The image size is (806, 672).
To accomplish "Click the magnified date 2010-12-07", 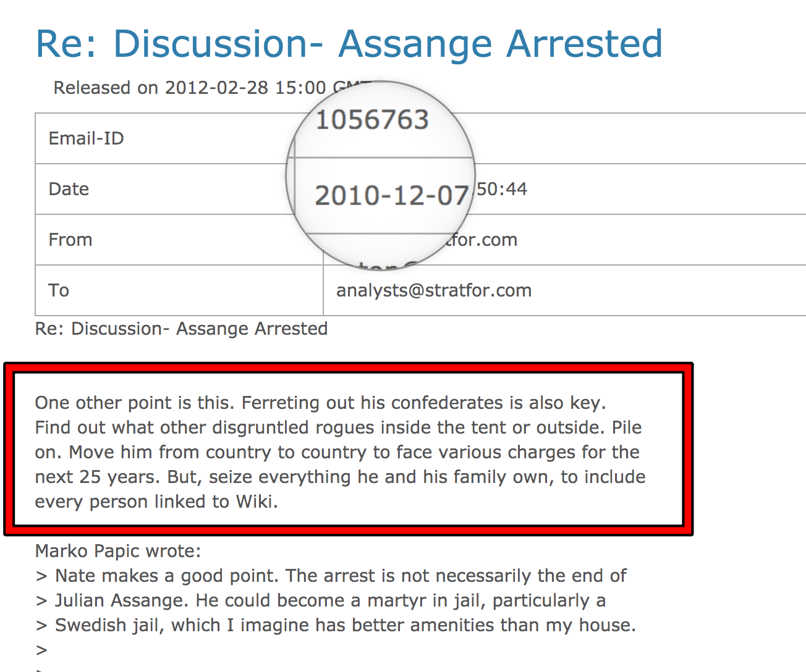I will 392,196.
